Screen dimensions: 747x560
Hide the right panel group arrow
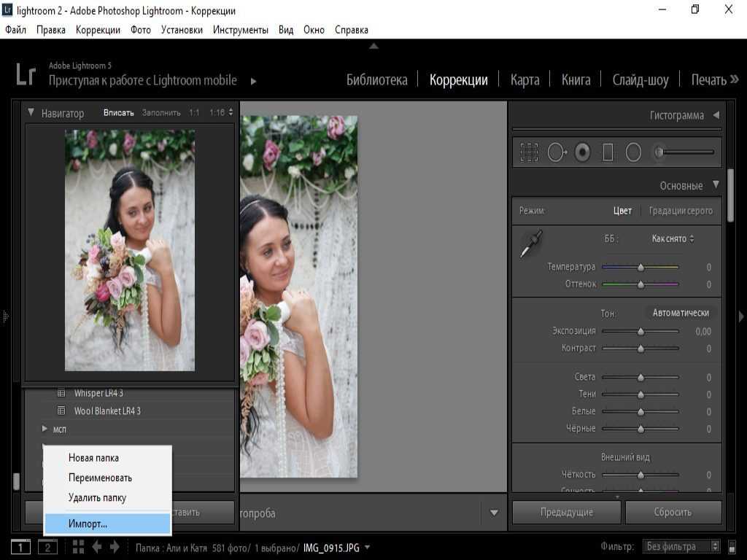coord(741,316)
